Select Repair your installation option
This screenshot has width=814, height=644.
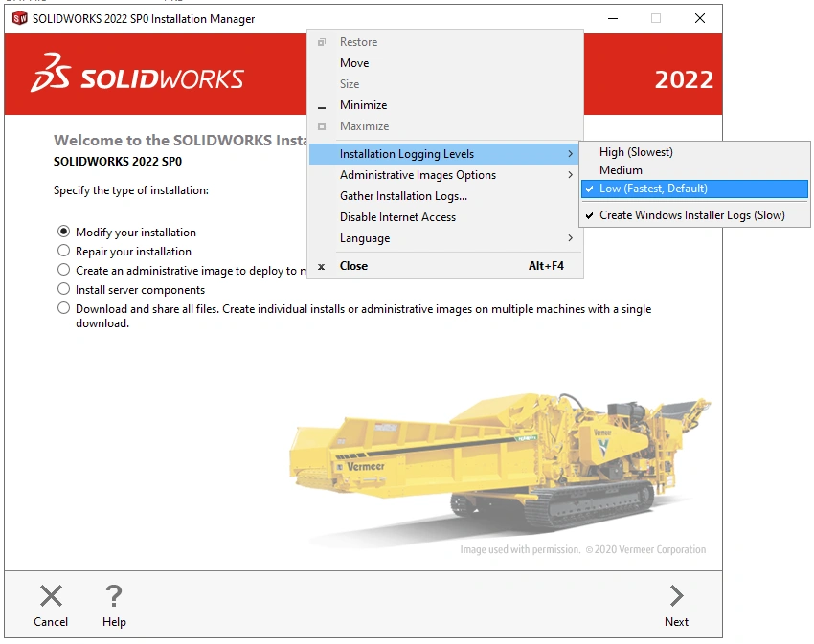coord(63,251)
